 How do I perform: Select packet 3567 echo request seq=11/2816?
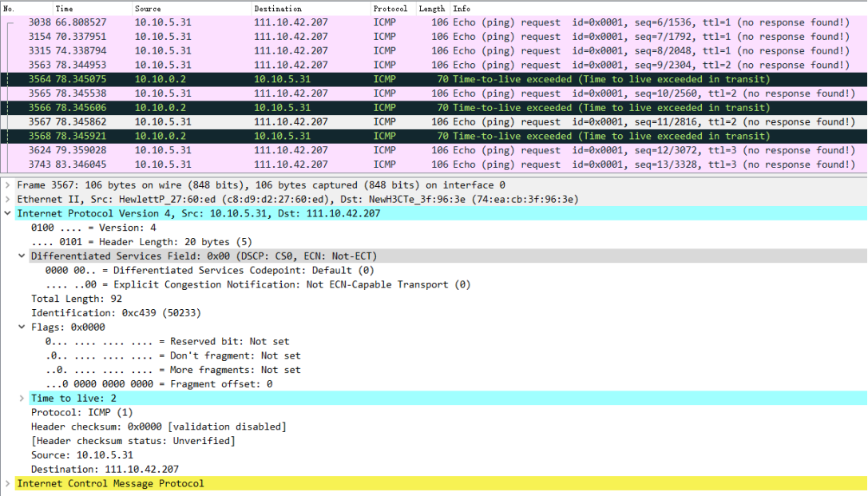(x=434, y=121)
